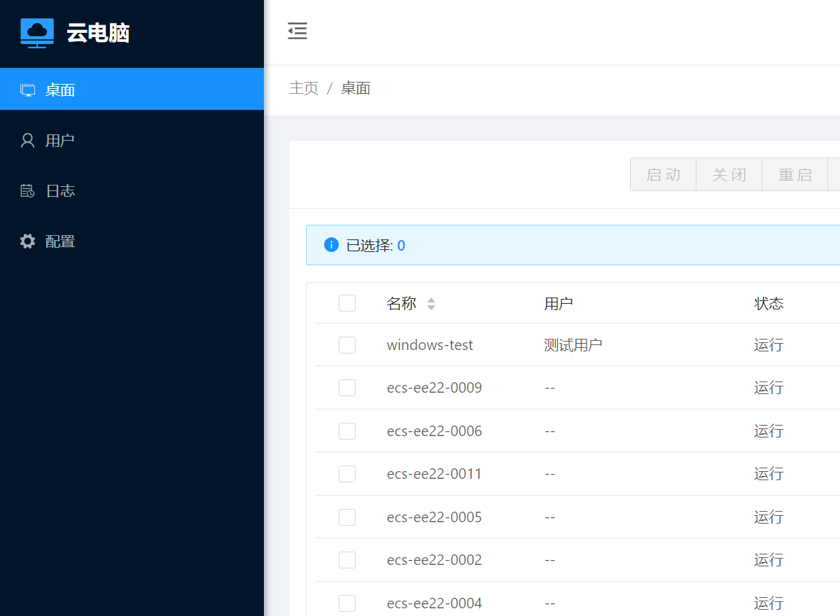
Task: Check the checkbox for ecs-ee22-0009
Action: [x=347, y=388]
